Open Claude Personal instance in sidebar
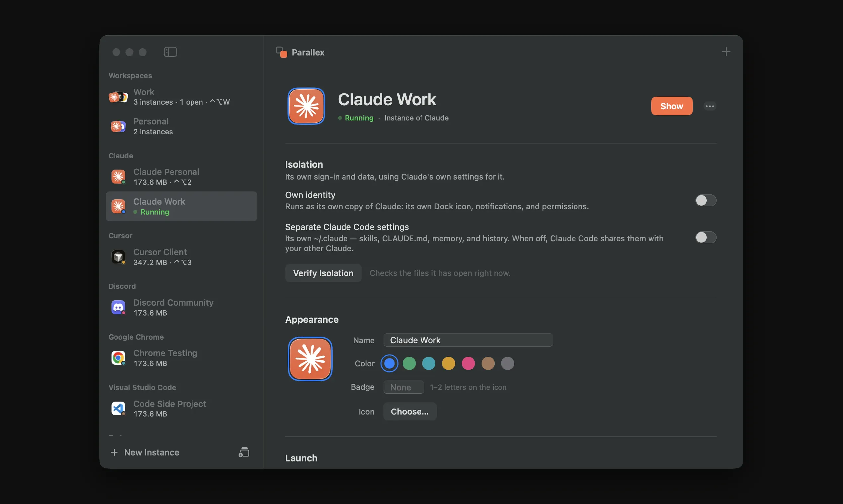The image size is (843, 504). 181,177
